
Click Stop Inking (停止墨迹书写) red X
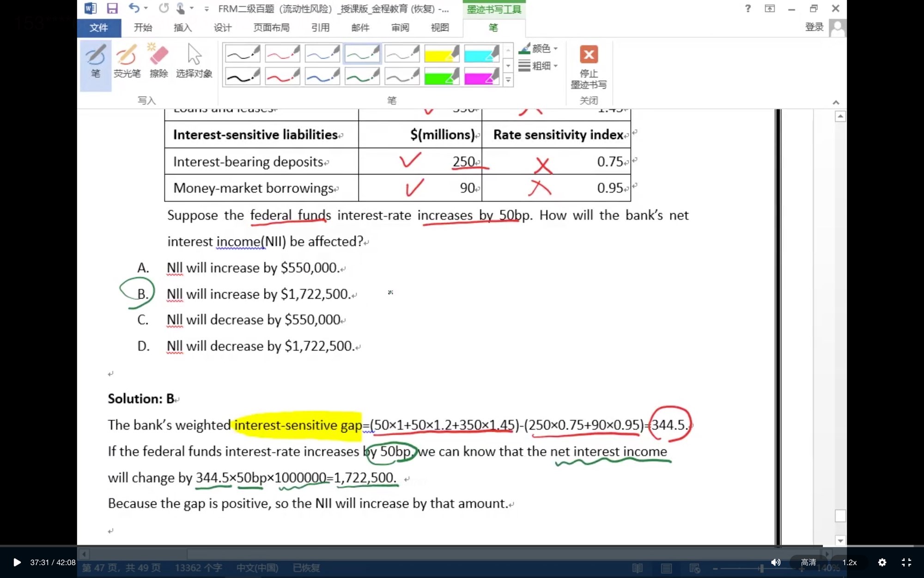[x=589, y=55]
